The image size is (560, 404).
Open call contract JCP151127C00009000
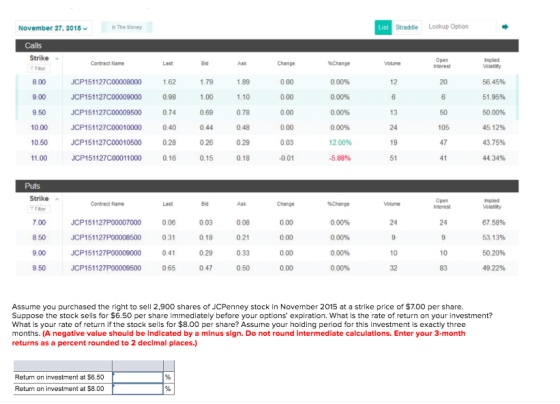(106, 97)
